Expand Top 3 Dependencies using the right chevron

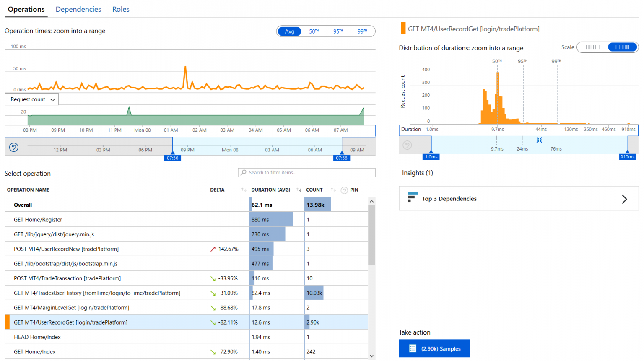[624, 199]
